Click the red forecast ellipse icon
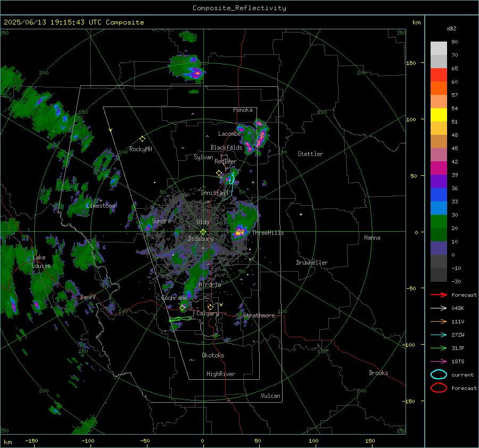479x448 pixels. click(439, 388)
